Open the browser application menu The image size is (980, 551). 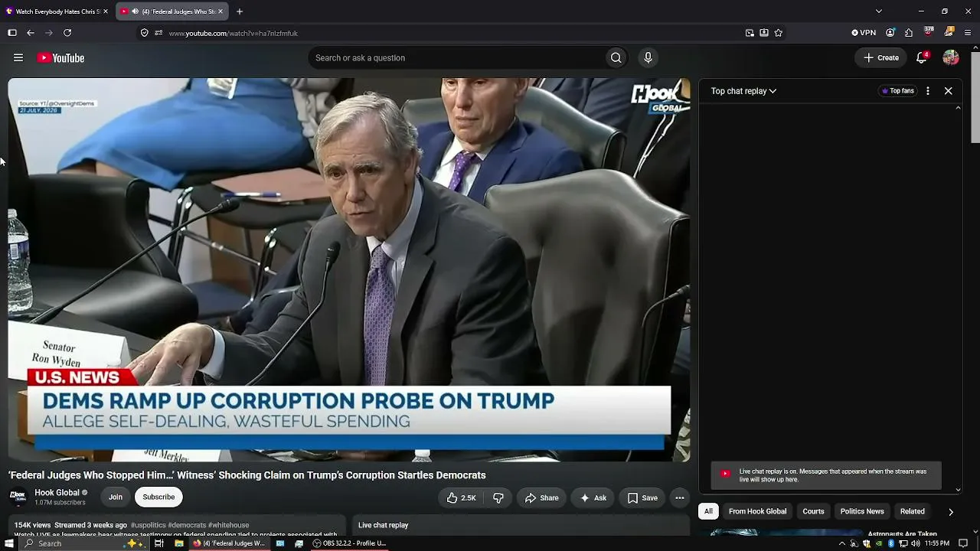tap(968, 33)
